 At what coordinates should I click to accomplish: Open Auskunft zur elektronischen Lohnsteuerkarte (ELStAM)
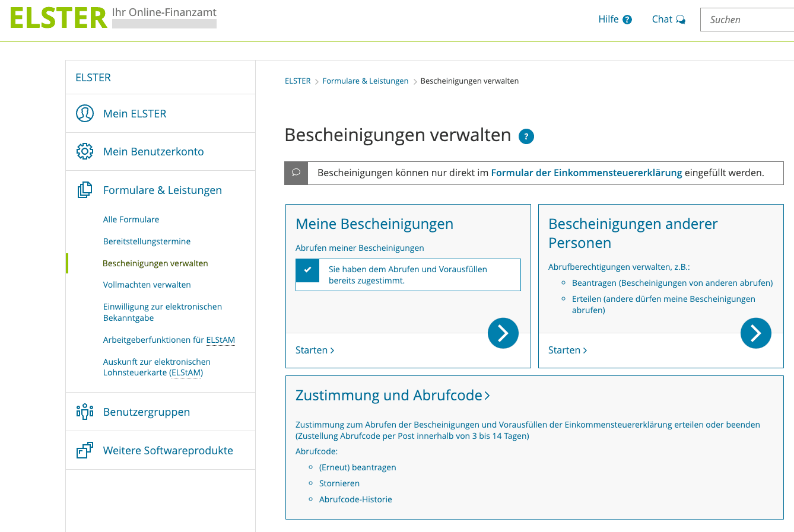pyautogui.click(x=157, y=367)
